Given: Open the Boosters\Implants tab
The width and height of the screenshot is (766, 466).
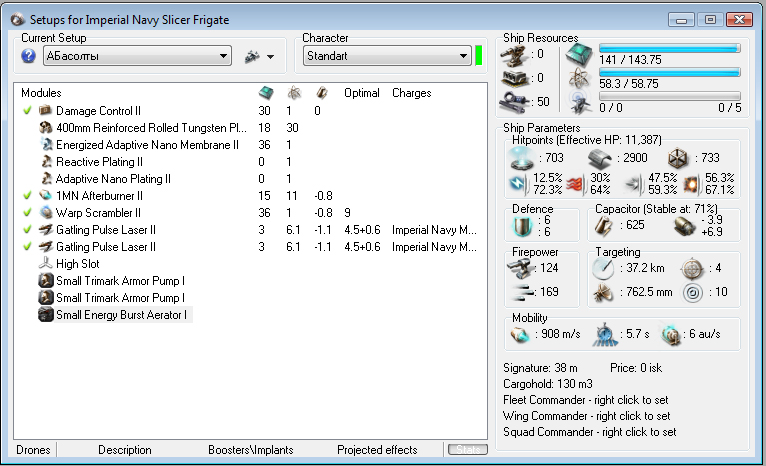Looking at the screenshot, I should click(x=251, y=450).
